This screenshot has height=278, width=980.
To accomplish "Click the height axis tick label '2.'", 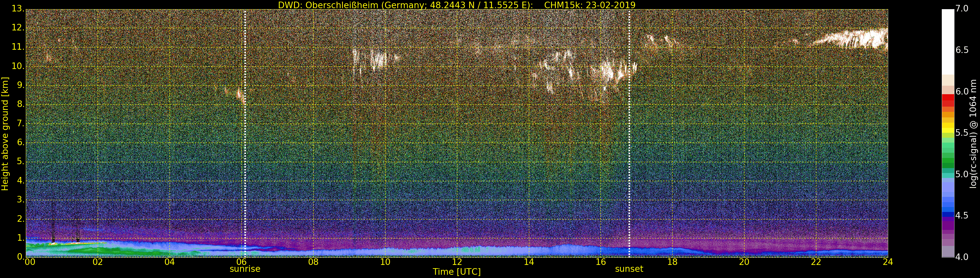I will pos(21,218).
